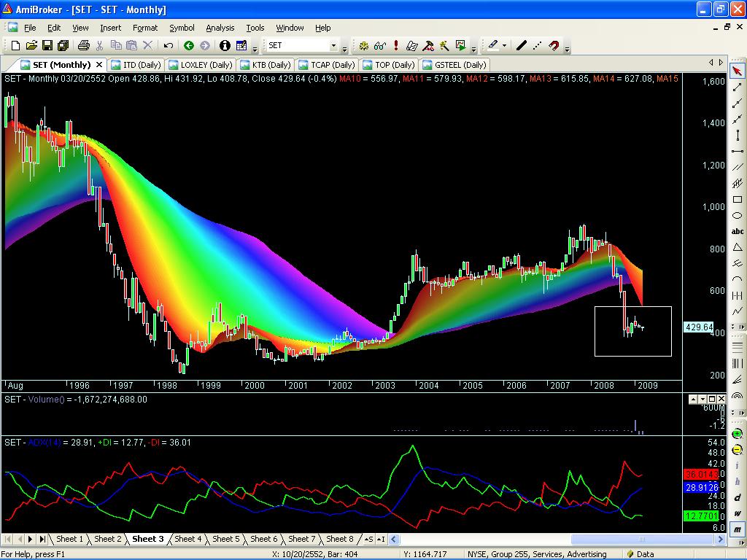Expand analysis toolbar overflow options
The width and height of the screenshot is (747, 560).
(x=473, y=48)
